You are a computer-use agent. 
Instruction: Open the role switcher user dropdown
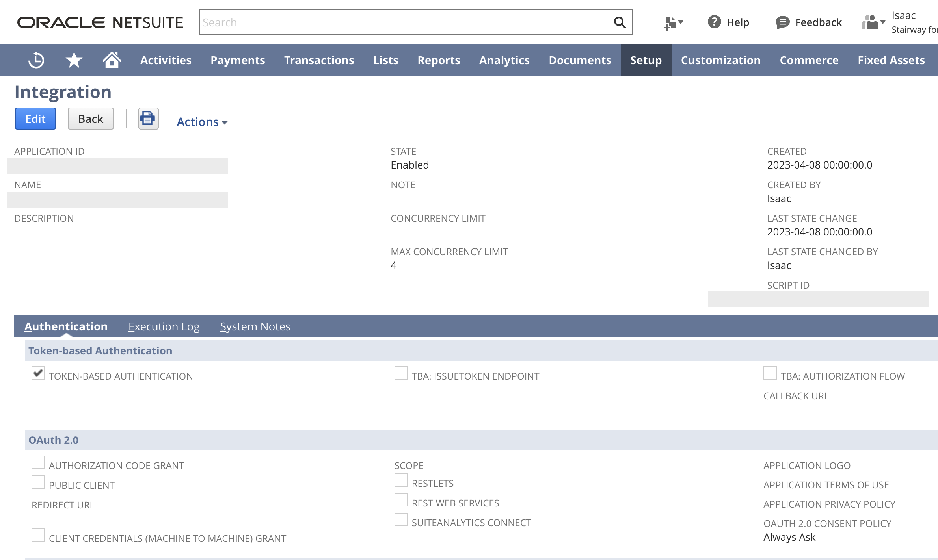pos(873,22)
